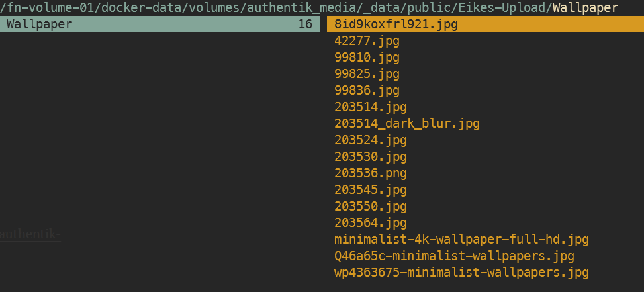Select file 99810.jpg
Image resolution: width=644 pixels, height=292 pixels.
(x=367, y=58)
